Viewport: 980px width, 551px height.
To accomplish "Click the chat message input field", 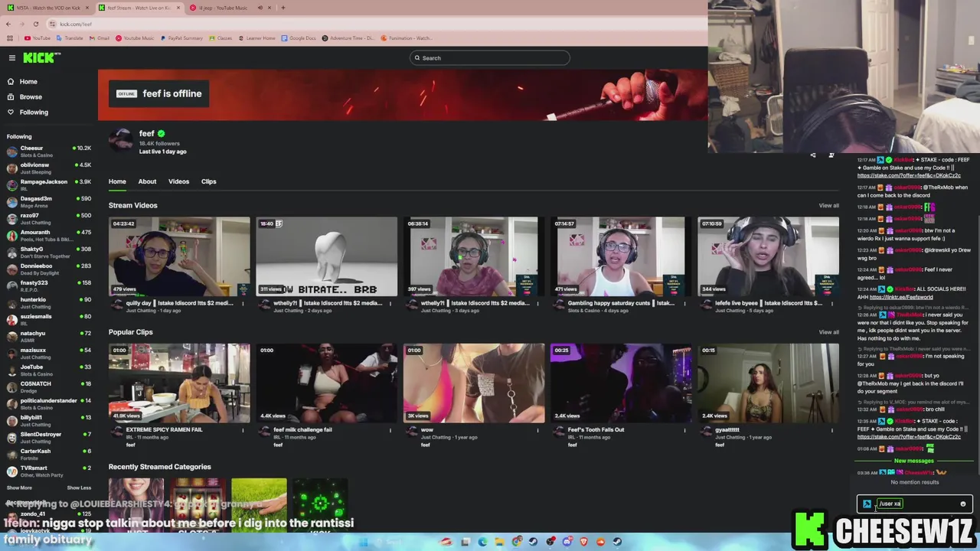I will (914, 504).
